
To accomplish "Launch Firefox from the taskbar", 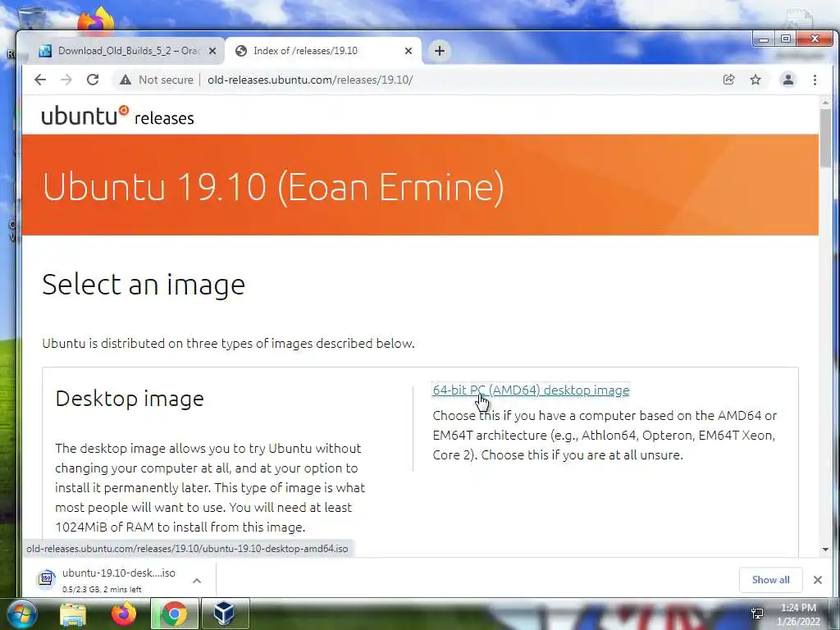I will [x=124, y=614].
